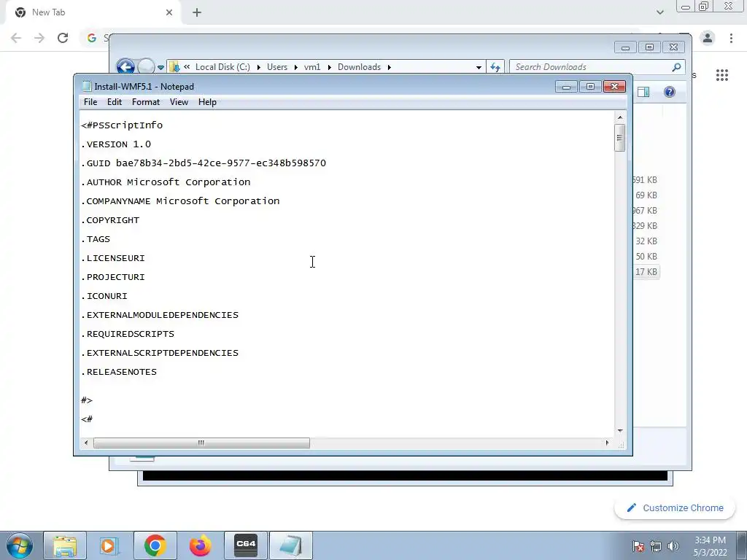Click Chrome's reload page icon
Image resolution: width=747 pixels, height=560 pixels.
click(x=63, y=38)
